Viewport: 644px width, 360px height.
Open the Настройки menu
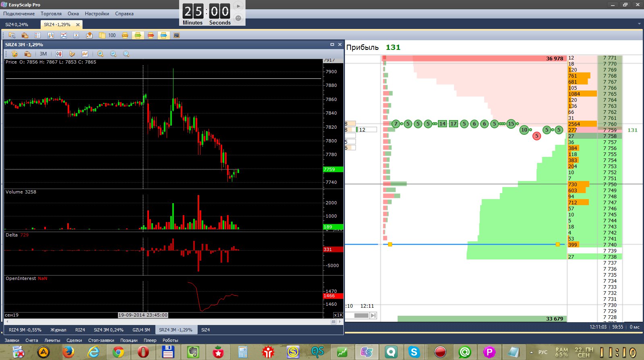(x=97, y=14)
